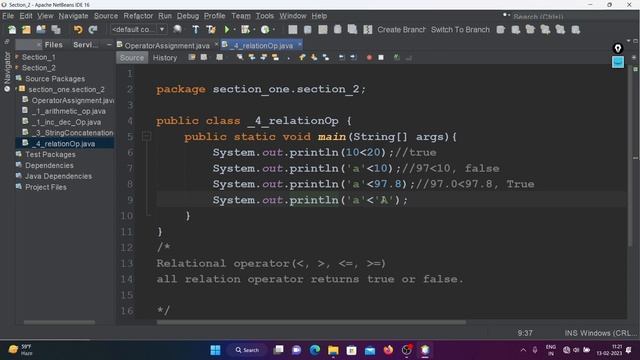The width and height of the screenshot is (640, 360).
Task: Click the Undo toolbar icon
Action: (78, 29)
